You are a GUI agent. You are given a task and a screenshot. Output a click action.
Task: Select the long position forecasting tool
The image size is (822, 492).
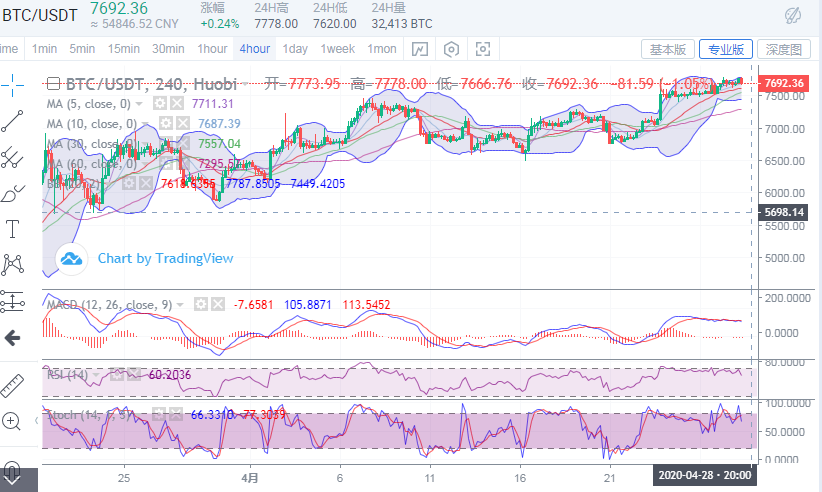coord(12,301)
